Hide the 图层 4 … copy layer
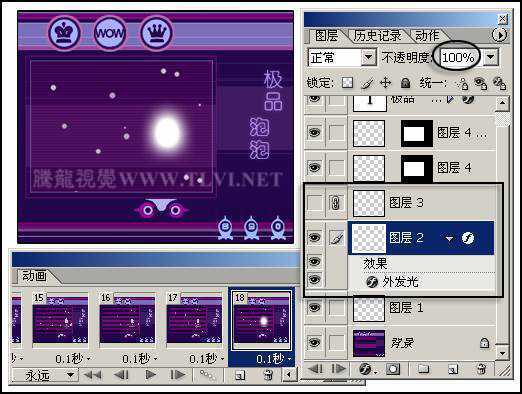 314,133
